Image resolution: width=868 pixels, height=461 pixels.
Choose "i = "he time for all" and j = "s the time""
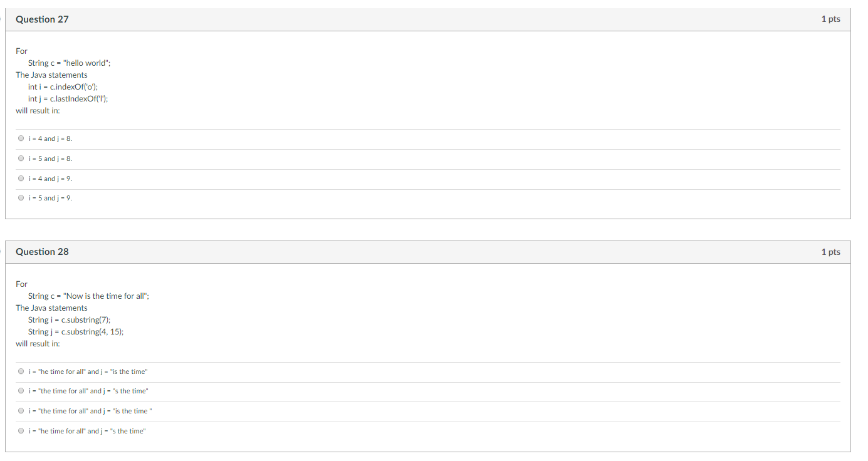tap(21, 430)
